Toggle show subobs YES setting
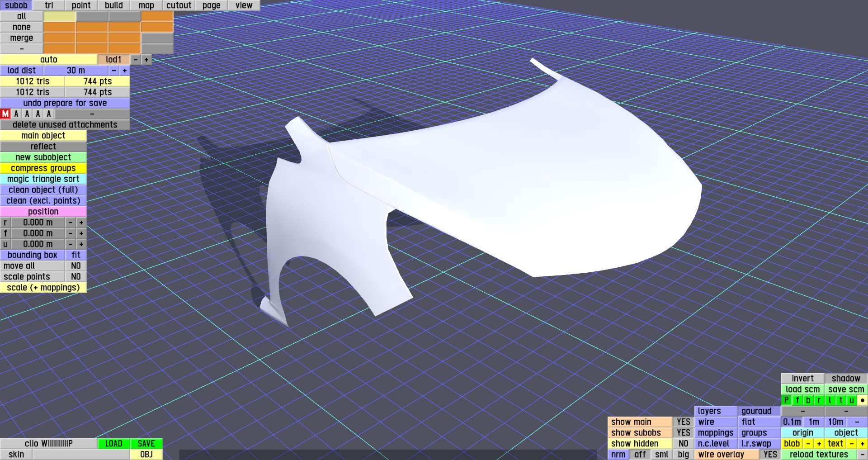Viewport: 868px width, 460px height. pyautogui.click(x=683, y=433)
